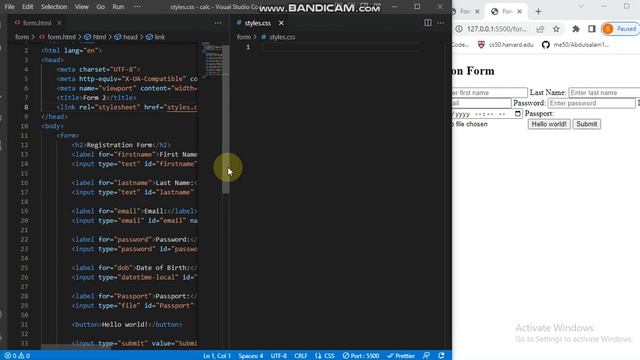
Task: Select the html breadcrumb item
Action: 96,37
